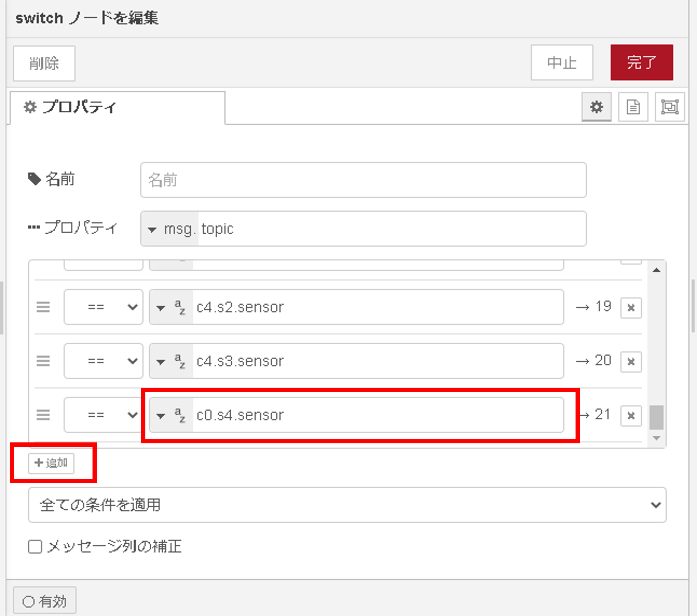This screenshot has height=616, width=697.
Task: Open operator dropdown for c0.s4.sensor rule
Action: tap(103, 415)
